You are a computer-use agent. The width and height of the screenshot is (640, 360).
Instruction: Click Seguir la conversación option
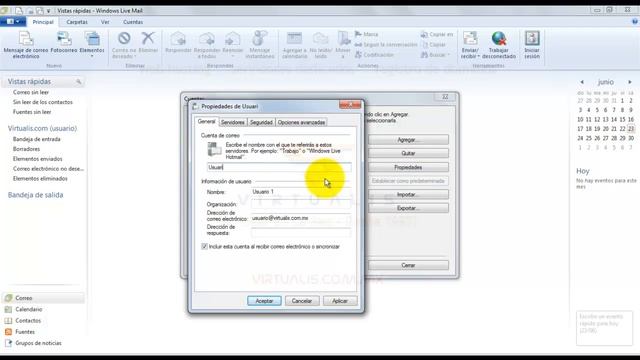(386, 44)
